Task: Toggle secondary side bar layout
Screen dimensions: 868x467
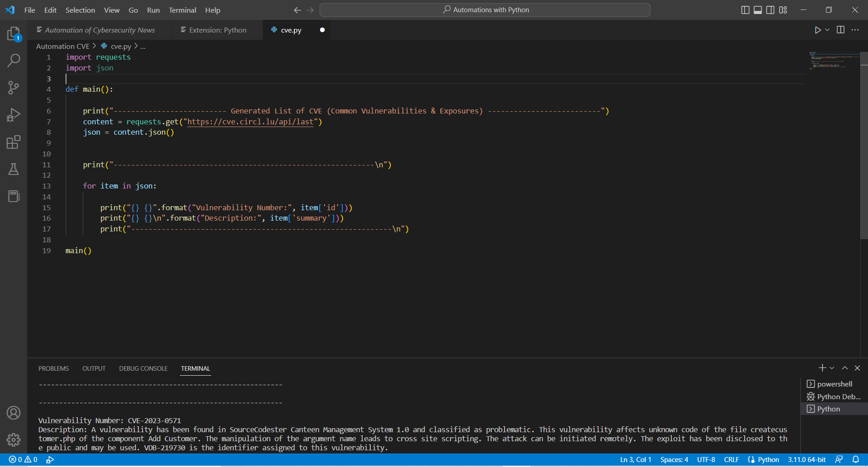Action: coord(770,10)
